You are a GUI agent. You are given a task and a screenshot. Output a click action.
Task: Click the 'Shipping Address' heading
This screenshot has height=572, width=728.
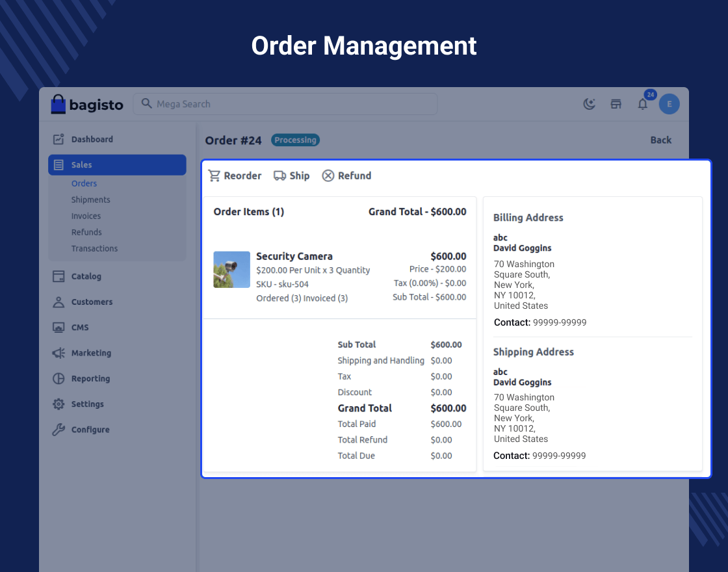click(x=534, y=352)
